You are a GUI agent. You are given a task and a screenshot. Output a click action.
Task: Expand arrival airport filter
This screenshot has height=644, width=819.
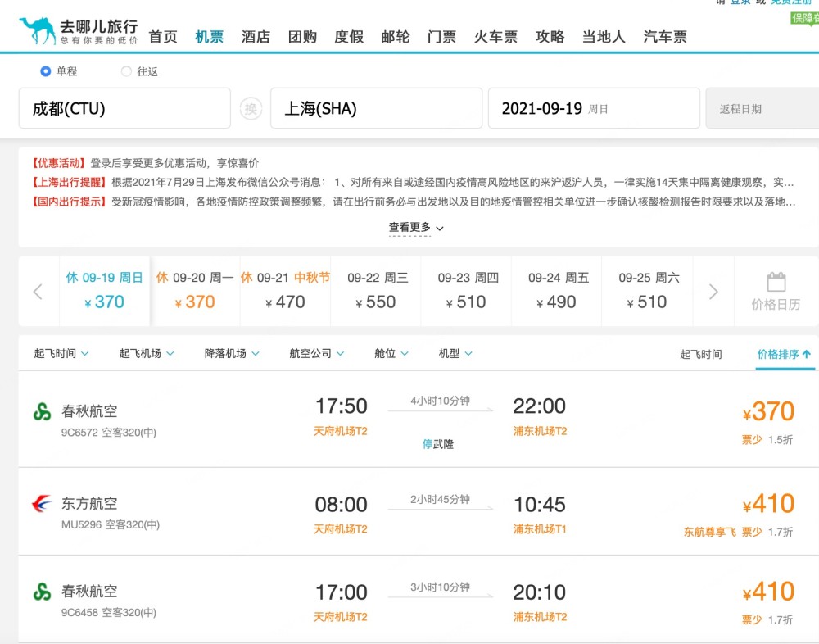coord(232,353)
